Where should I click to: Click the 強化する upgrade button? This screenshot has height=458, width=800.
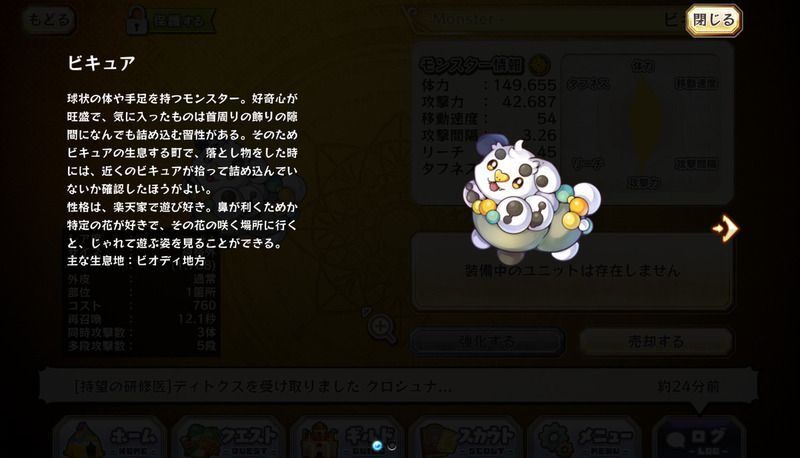(487, 342)
